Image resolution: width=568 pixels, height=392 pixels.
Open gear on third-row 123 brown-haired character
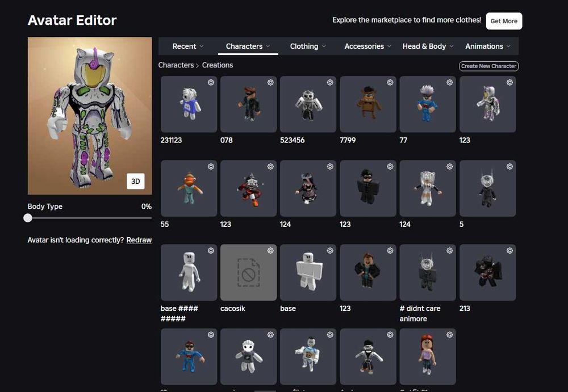coord(390,251)
